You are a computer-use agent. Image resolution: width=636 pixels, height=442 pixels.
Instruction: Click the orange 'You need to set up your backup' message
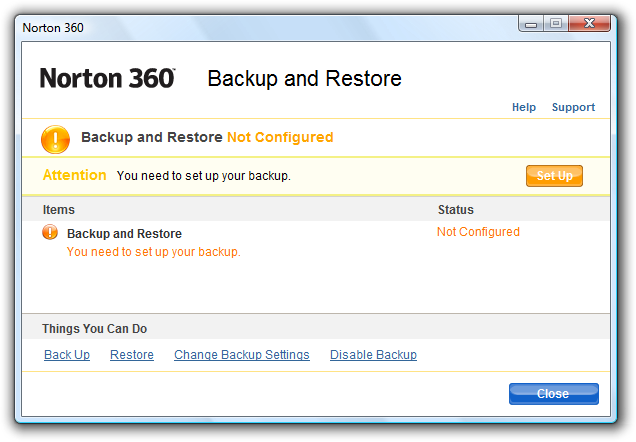pyautogui.click(x=154, y=252)
